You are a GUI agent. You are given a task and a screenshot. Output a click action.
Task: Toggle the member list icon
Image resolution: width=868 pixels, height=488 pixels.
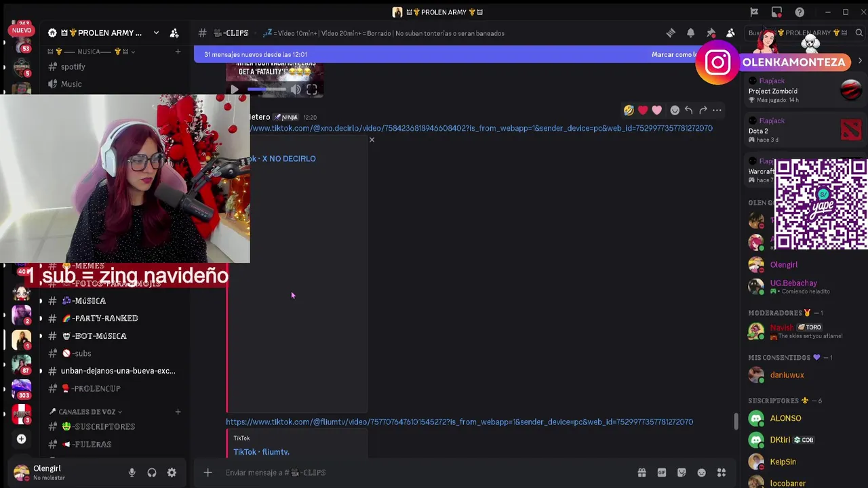(x=730, y=33)
